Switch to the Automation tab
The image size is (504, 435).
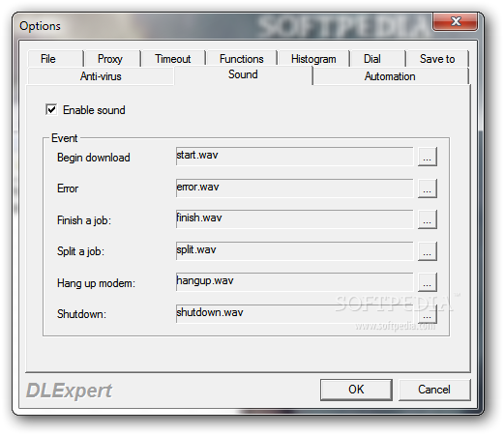click(x=390, y=76)
